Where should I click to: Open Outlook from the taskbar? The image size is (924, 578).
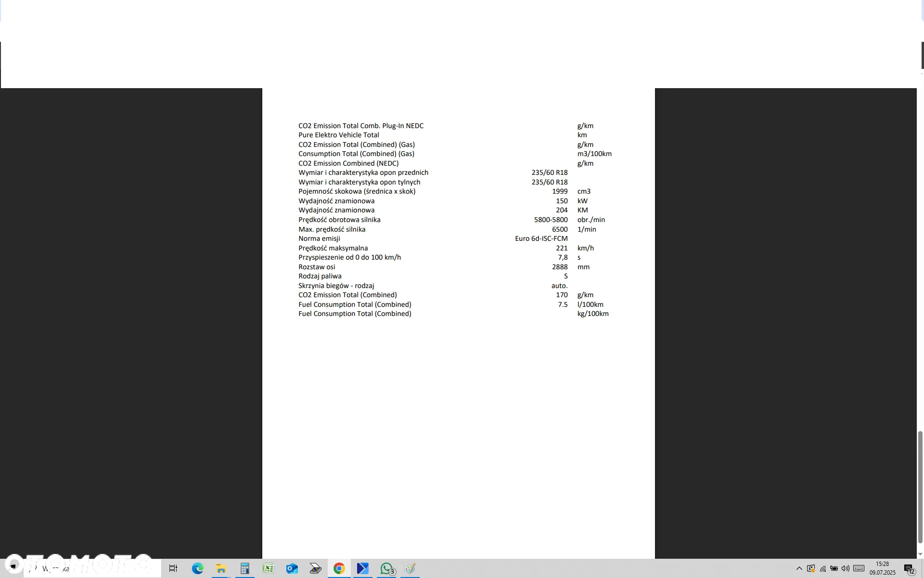(292, 568)
